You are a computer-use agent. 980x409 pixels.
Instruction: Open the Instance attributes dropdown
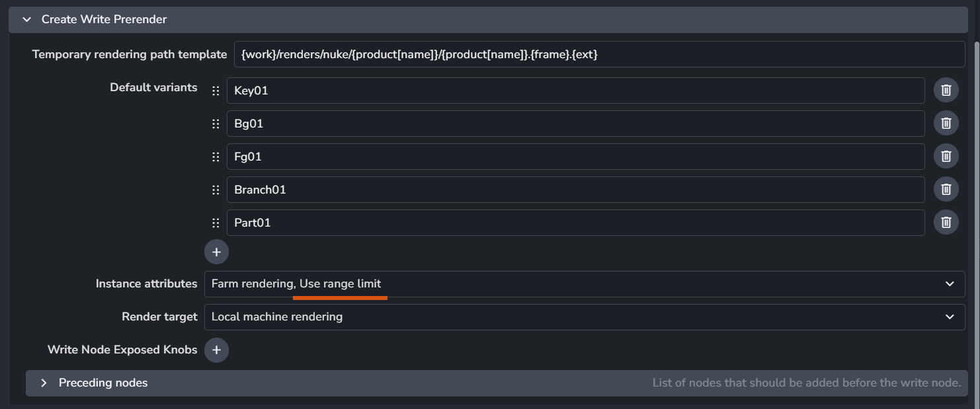(x=584, y=284)
